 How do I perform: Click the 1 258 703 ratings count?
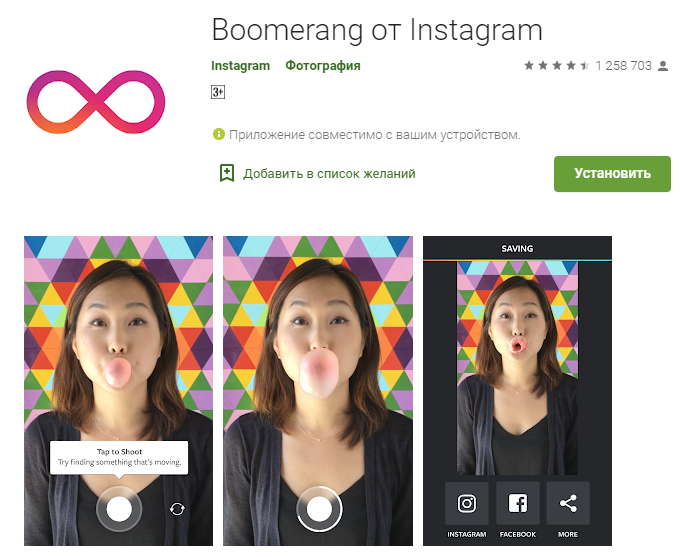tap(623, 66)
